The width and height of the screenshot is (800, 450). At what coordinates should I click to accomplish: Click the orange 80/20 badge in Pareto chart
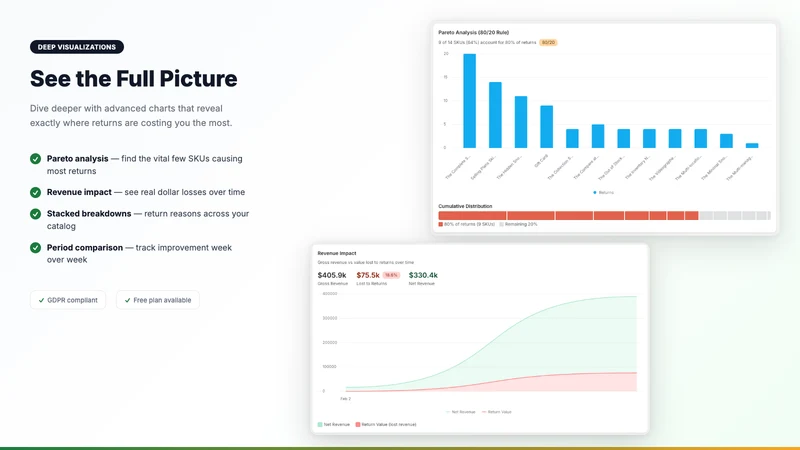coord(548,42)
